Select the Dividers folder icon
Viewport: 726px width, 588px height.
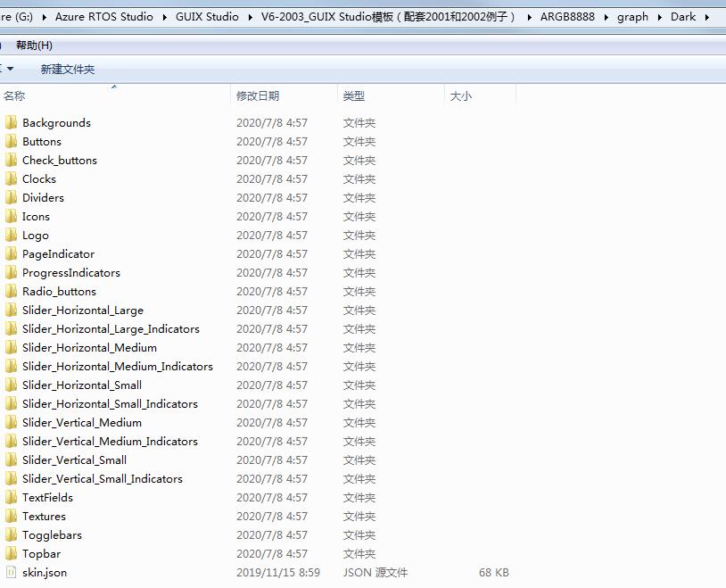point(11,198)
